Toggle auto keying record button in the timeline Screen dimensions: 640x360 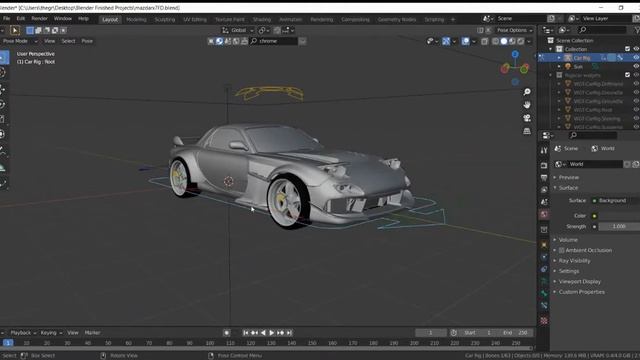[227, 333]
